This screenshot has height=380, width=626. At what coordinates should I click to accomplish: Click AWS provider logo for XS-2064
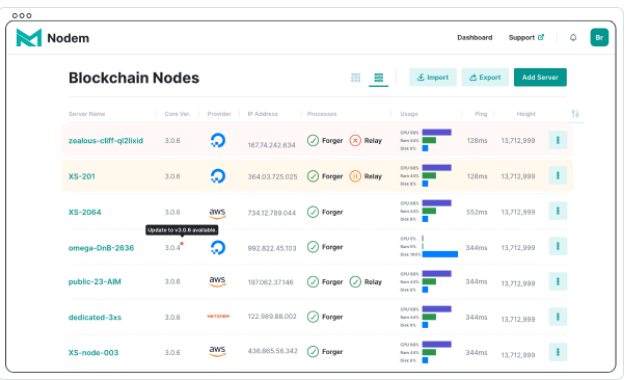[x=218, y=213]
